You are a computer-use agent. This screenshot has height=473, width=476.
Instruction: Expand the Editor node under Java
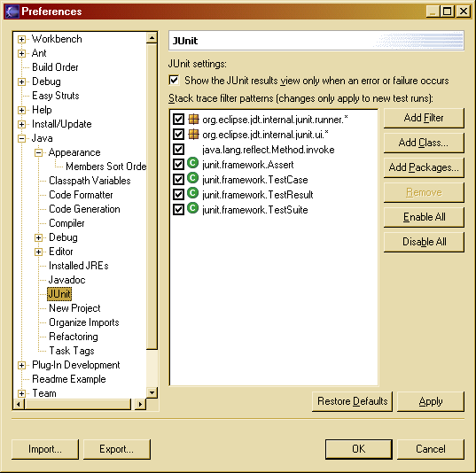(x=38, y=252)
